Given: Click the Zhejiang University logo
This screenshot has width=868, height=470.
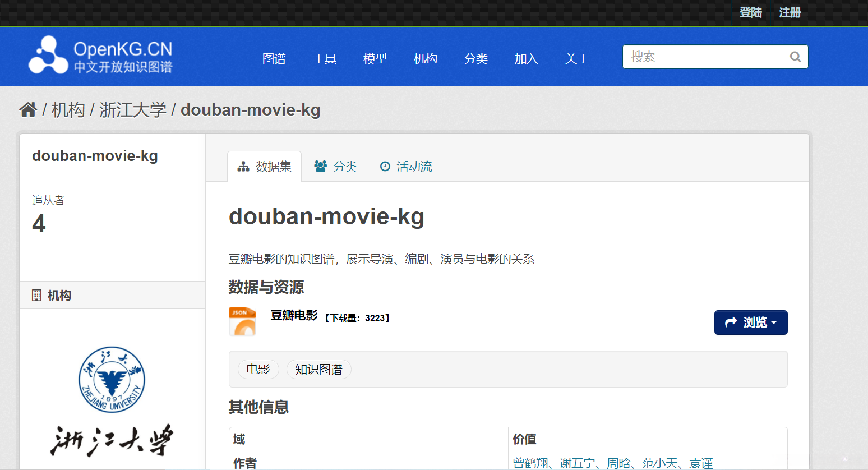Looking at the screenshot, I should 112,402.
